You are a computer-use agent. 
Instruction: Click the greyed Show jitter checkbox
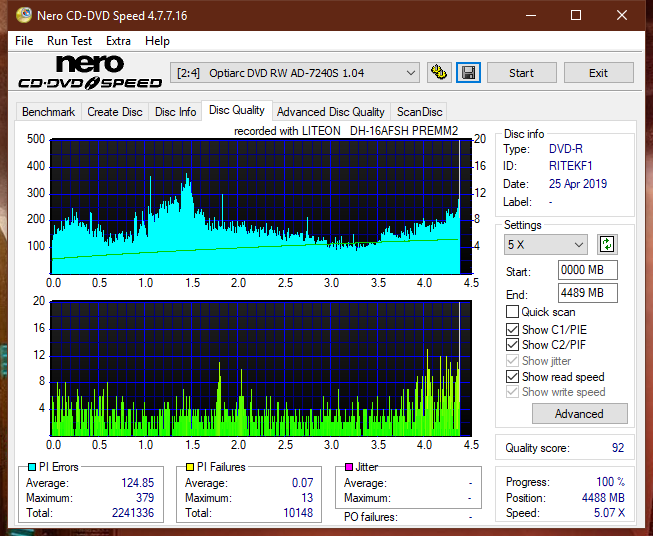tap(512, 361)
